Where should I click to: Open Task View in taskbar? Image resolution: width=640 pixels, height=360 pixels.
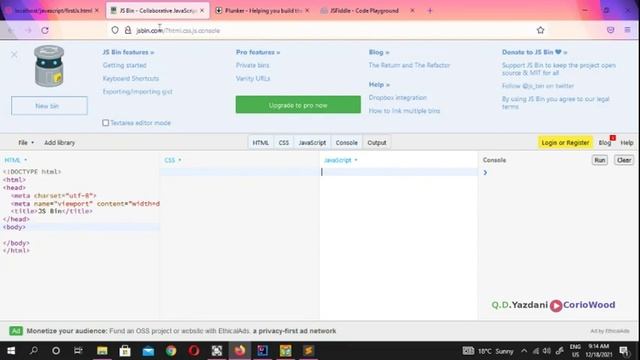pos(78,351)
